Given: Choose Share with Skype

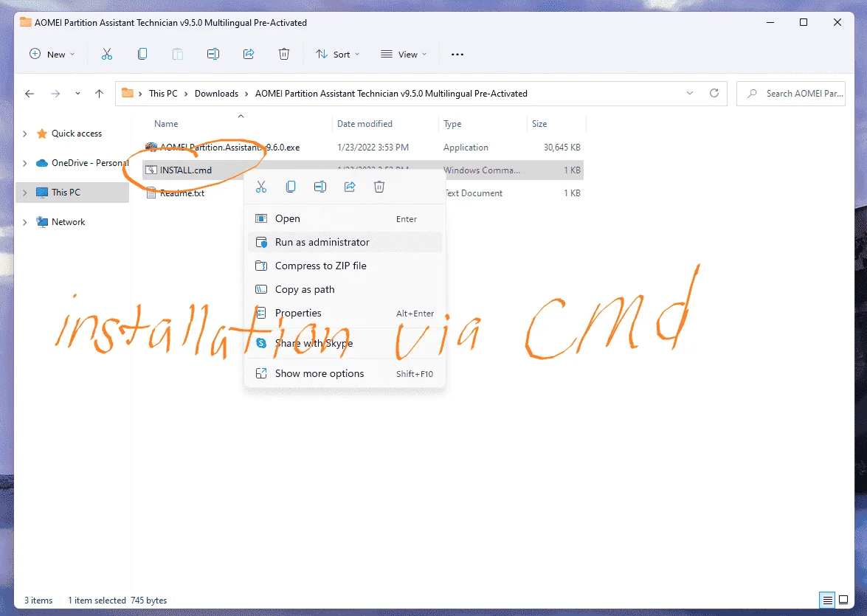Looking at the screenshot, I should click(x=345, y=343).
